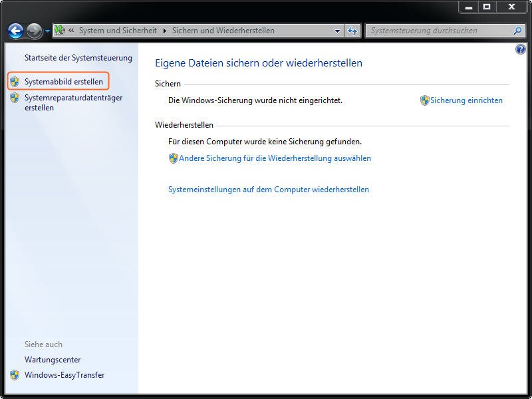Click the double chevron in address bar

click(x=71, y=30)
